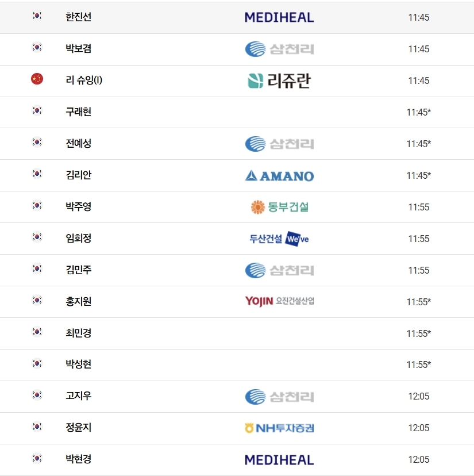This screenshot has height=476, width=474.
Task: Open the 두산건설 We've logo
Action: tap(279, 239)
